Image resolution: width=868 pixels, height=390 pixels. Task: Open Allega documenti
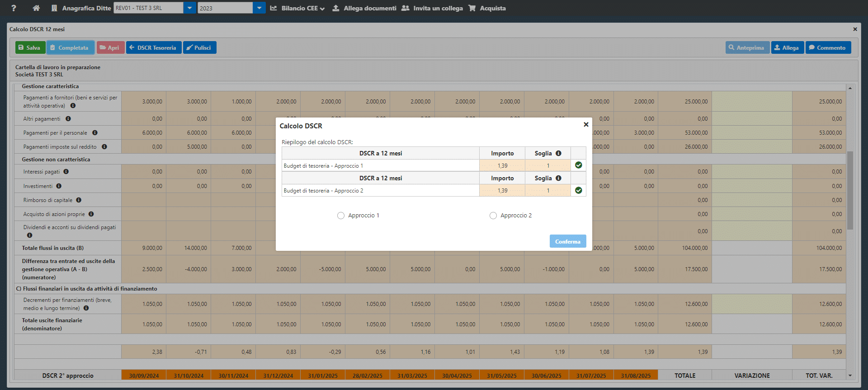coord(364,8)
